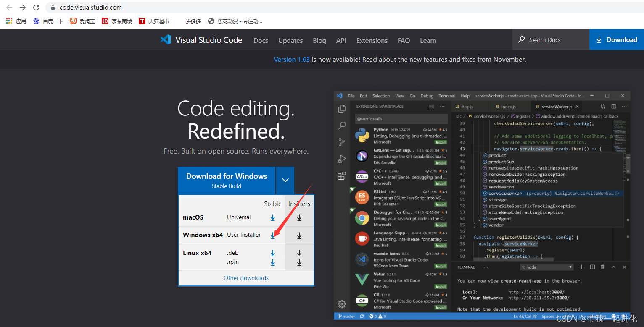
Task: Click the new terminal plus icon
Action: point(582,267)
